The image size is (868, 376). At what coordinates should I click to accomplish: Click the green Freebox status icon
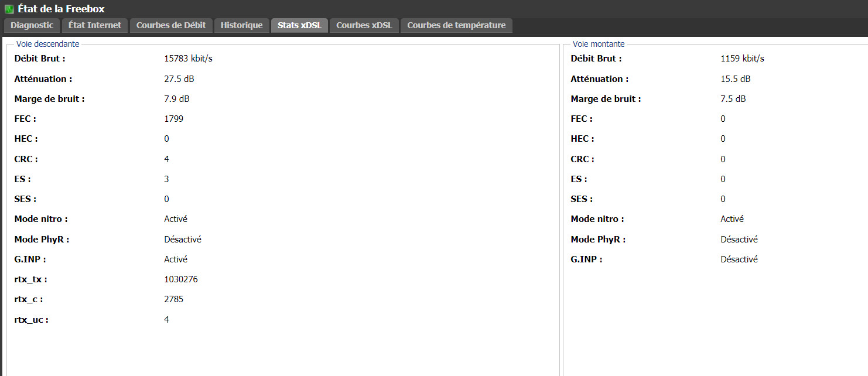click(x=9, y=9)
